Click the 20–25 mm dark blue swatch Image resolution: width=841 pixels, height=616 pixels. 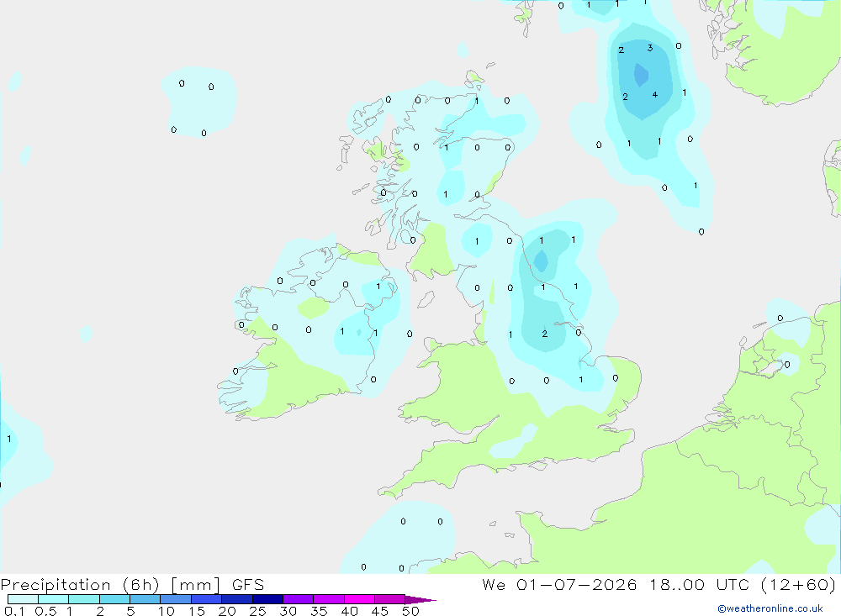237,599
